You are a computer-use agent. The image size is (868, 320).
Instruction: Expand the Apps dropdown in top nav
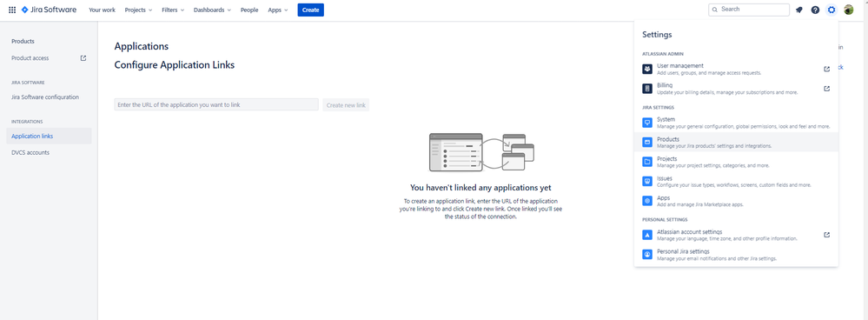point(278,10)
